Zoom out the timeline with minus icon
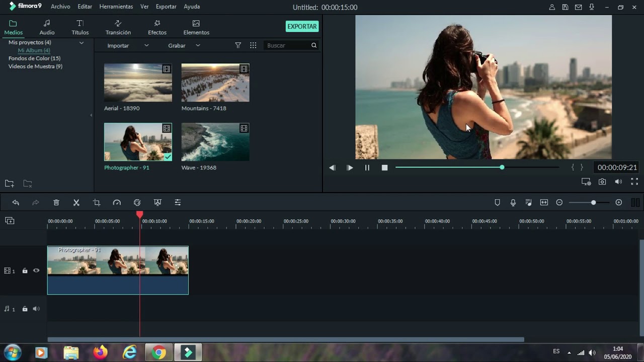Image resolution: width=644 pixels, height=362 pixels. point(559,203)
